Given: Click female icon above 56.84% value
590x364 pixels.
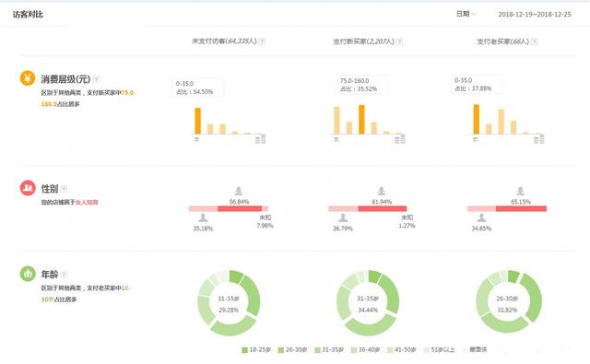Looking at the screenshot, I should coord(239,191).
